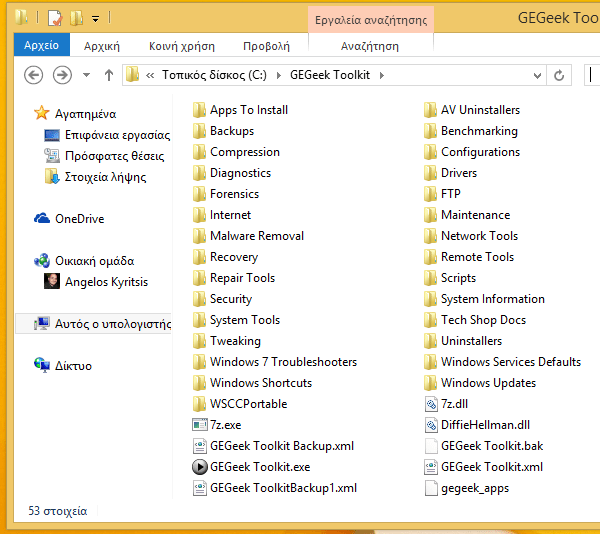The width and height of the screenshot is (600, 534).
Task: Click the Back navigation arrow
Action: point(33,75)
